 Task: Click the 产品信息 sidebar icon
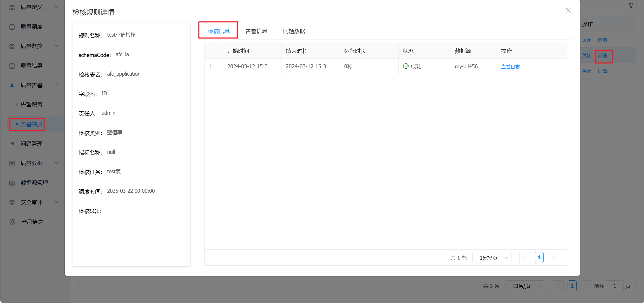12,222
